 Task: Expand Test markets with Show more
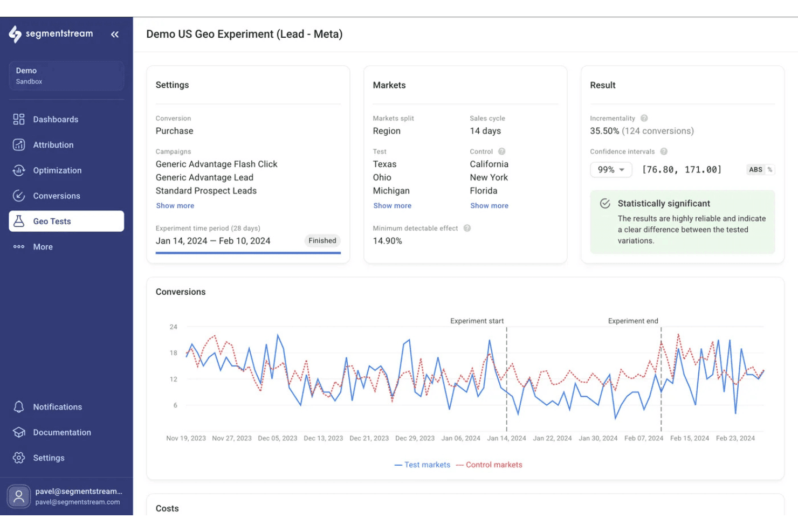pos(392,206)
